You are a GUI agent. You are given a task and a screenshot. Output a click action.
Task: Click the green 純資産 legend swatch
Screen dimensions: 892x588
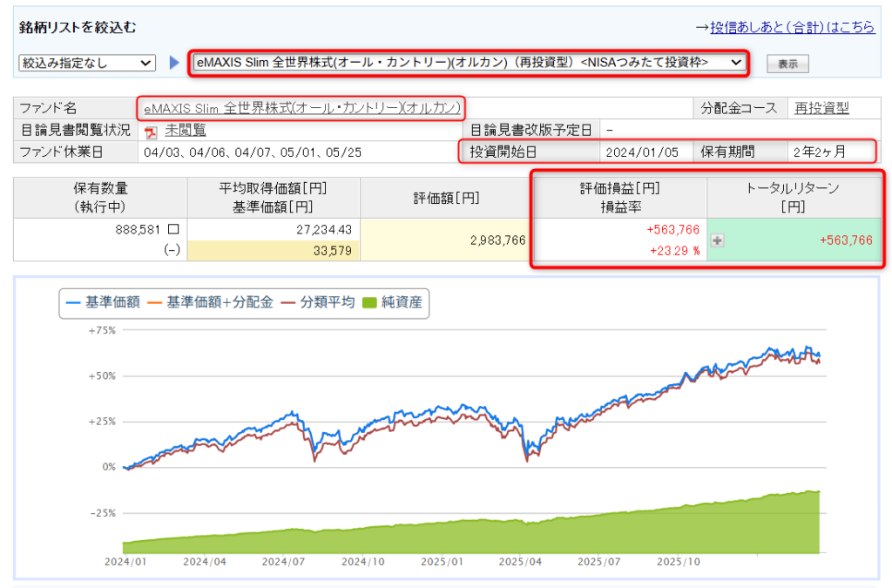point(368,303)
